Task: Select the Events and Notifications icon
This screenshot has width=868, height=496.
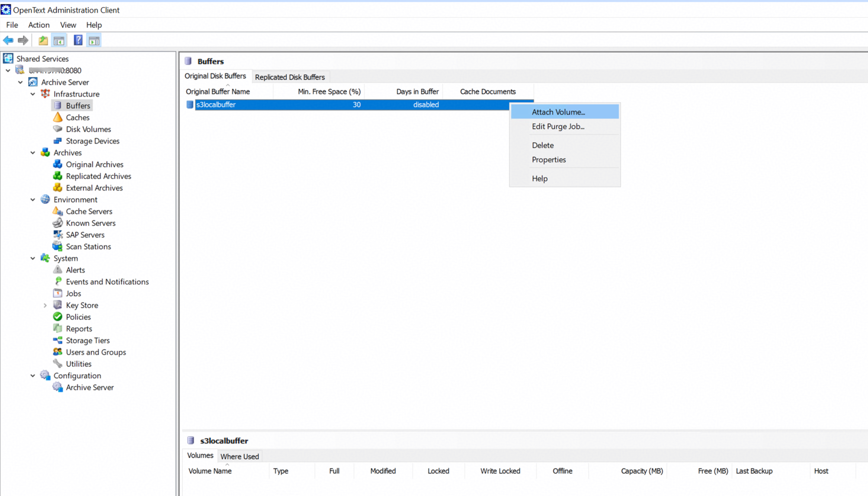Action: [x=58, y=282]
